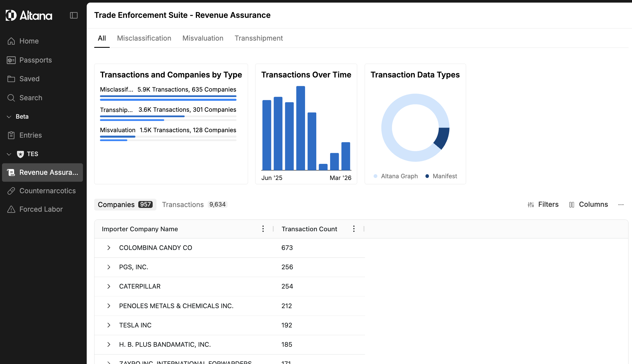Click the tallest bar in Transactions Over Time
The image size is (632, 364).
pyautogui.click(x=300, y=128)
